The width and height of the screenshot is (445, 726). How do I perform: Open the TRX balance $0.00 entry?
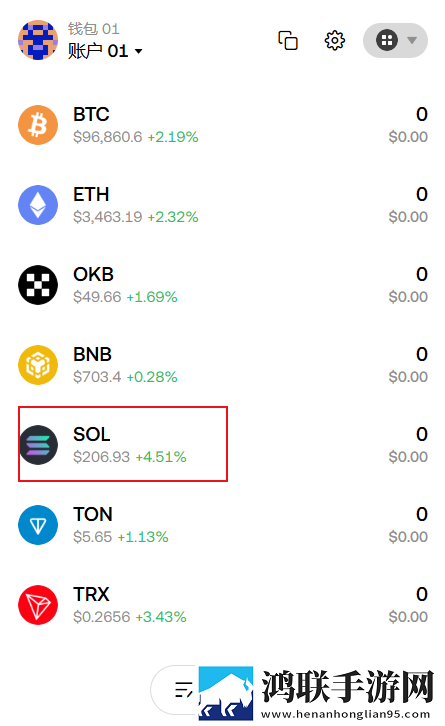(x=408, y=617)
